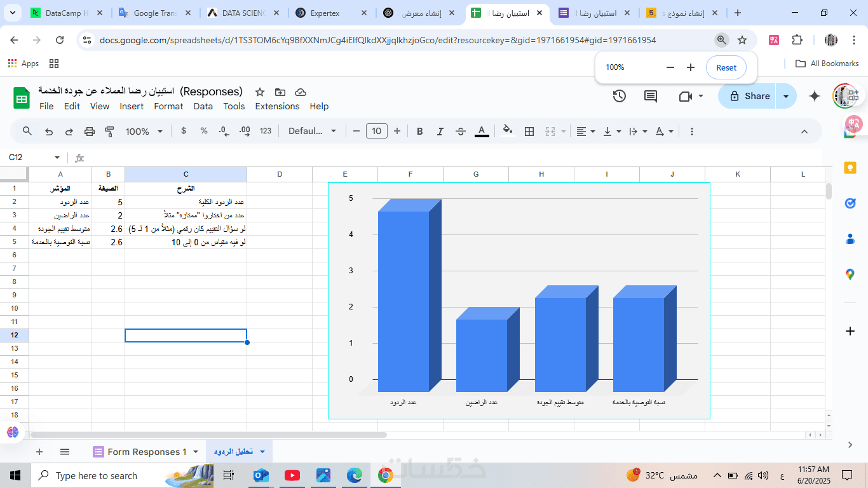Undo the last action
Viewport: 868px width, 488px height.
pos(49,132)
